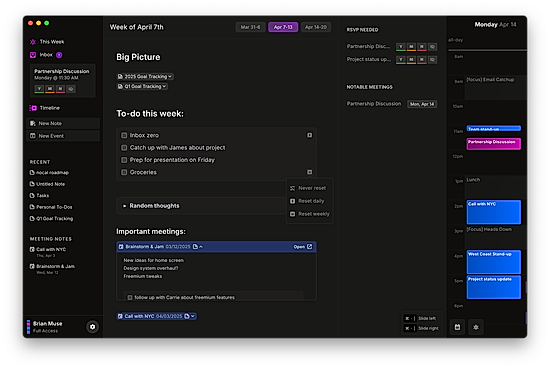Collapse the Brainstorm & Jam meeting note

pos(201,247)
